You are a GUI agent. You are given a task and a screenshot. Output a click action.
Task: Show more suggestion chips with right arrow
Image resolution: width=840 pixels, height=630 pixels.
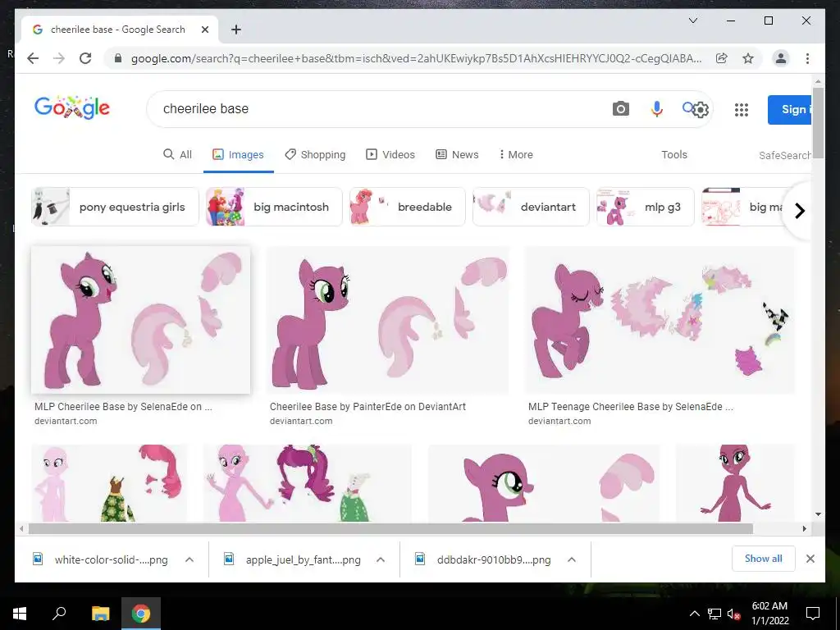(799, 211)
